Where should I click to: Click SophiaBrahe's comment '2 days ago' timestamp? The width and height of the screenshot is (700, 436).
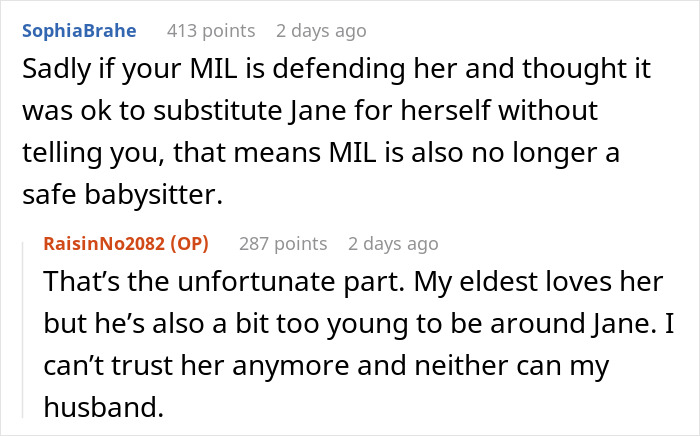[x=320, y=31]
